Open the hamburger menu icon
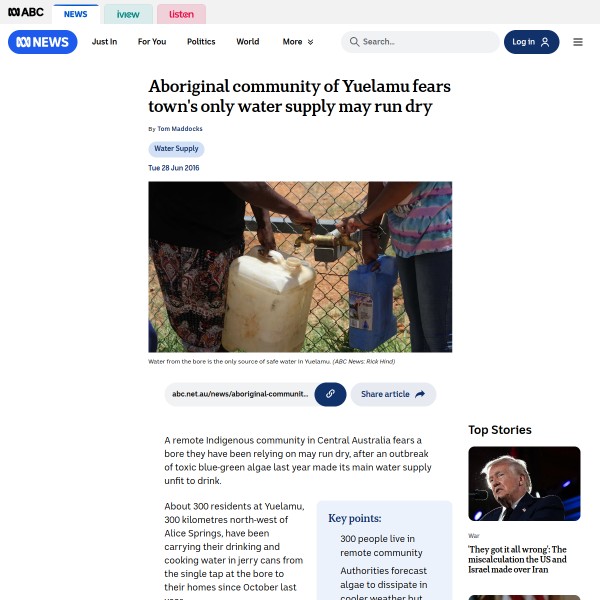 tap(578, 42)
